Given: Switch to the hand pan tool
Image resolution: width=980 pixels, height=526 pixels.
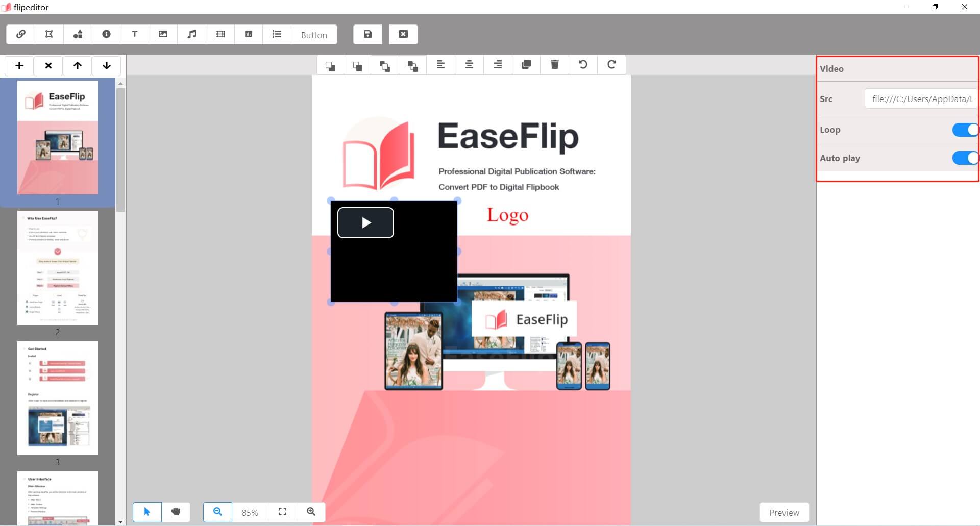Looking at the screenshot, I should [x=176, y=512].
